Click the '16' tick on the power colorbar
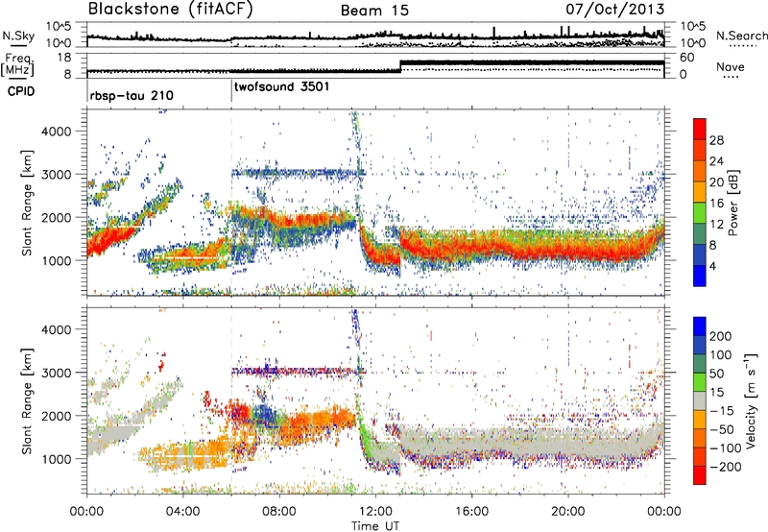The width and height of the screenshot is (768, 532). point(716,204)
